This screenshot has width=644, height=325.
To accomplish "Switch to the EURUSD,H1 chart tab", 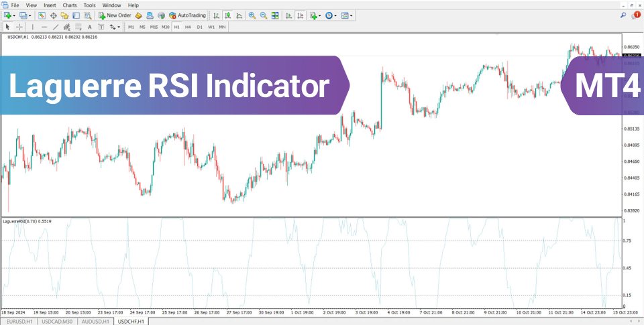I will click(19, 321).
